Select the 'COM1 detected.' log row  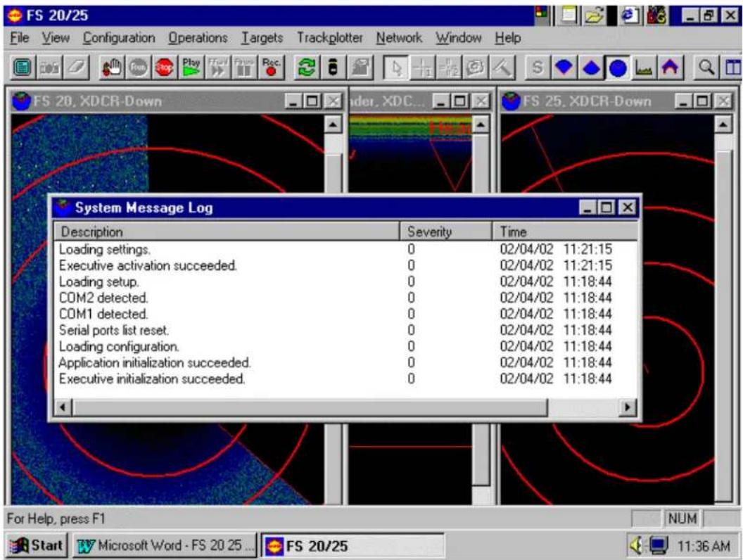coord(345,314)
